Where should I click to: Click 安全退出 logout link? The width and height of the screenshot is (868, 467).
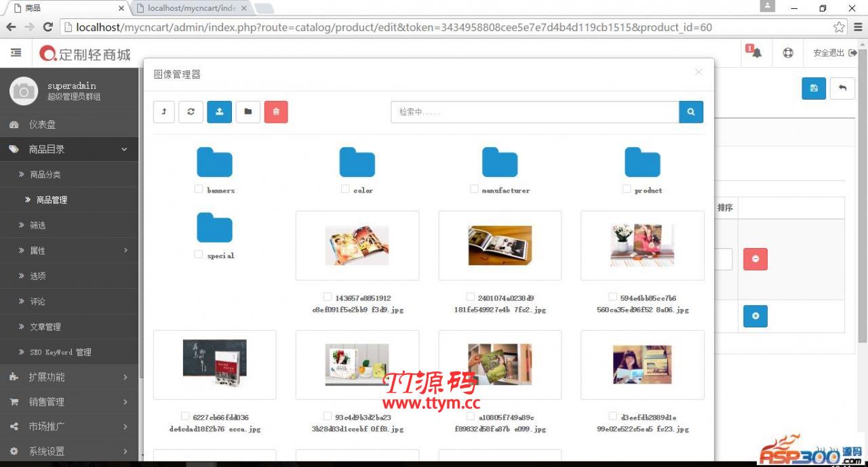[x=835, y=53]
